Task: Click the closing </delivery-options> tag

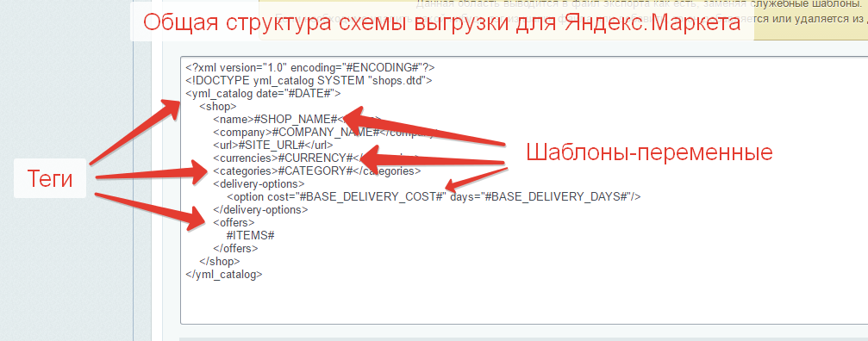Action: click(x=260, y=209)
